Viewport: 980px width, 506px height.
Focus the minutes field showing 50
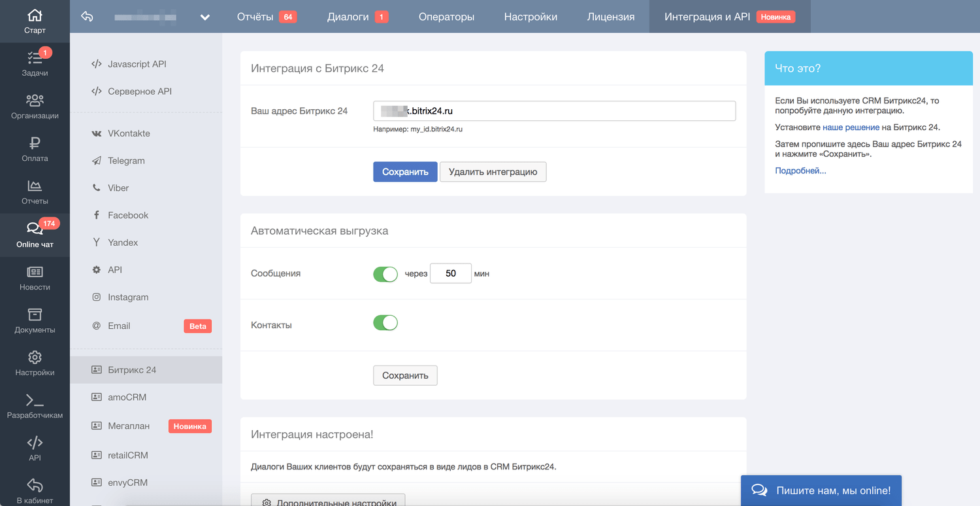451,273
